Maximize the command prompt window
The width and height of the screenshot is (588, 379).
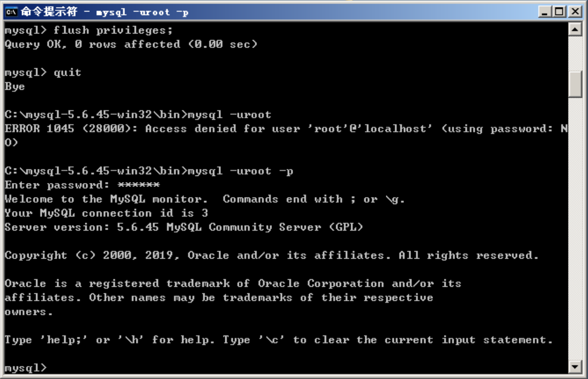(559, 12)
